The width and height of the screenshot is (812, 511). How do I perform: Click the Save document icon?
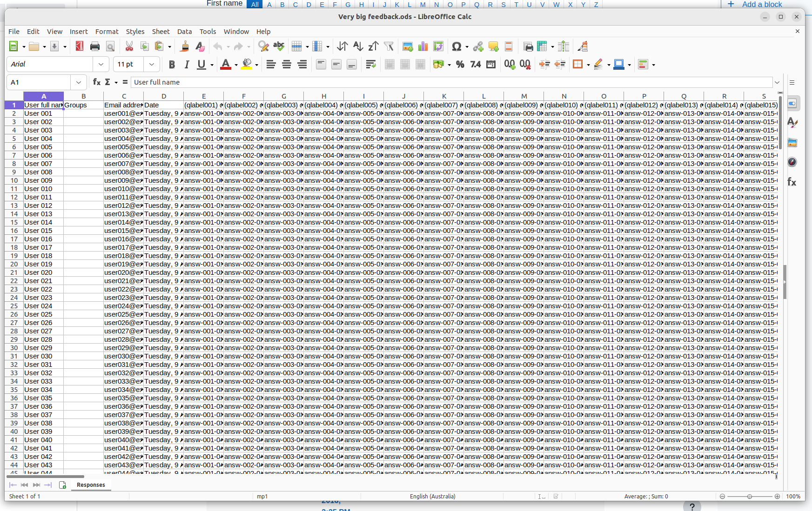54,46
